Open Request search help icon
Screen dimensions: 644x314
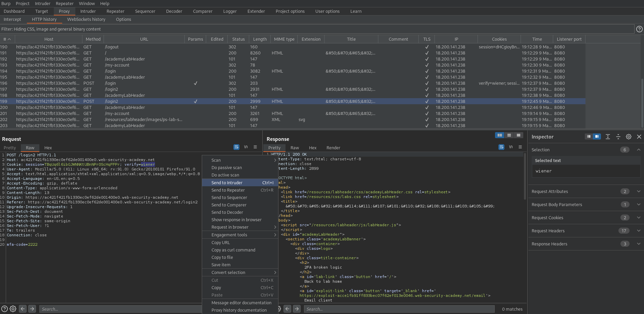[x=4, y=309]
